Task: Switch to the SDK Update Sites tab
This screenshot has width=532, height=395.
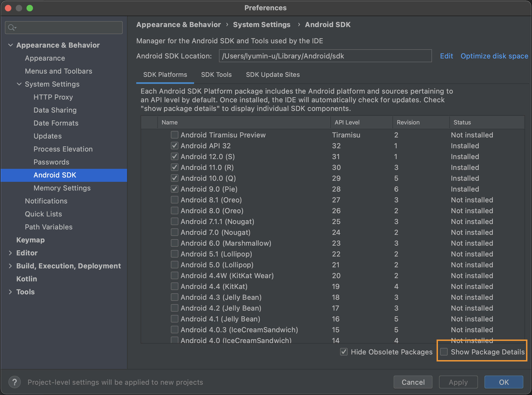Action: point(273,75)
